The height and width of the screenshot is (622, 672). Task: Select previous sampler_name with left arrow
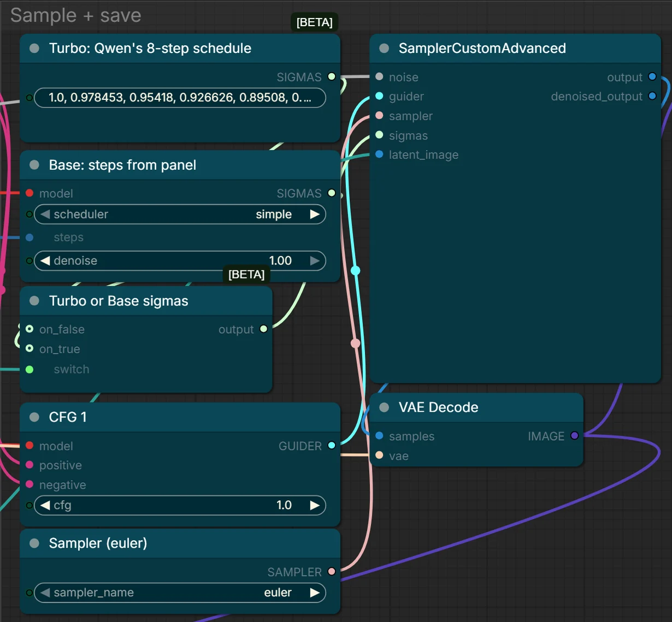[45, 593]
